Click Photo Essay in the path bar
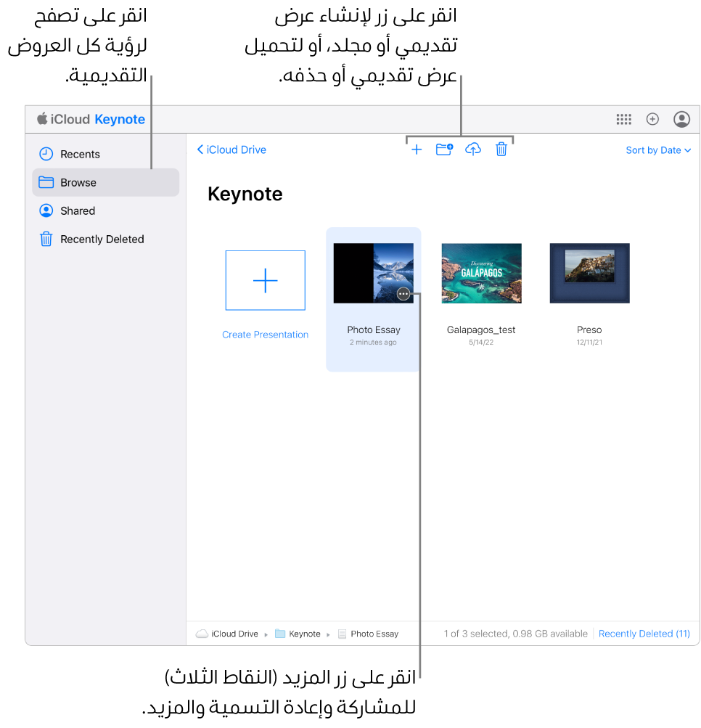The height and width of the screenshot is (728, 701). (374, 634)
